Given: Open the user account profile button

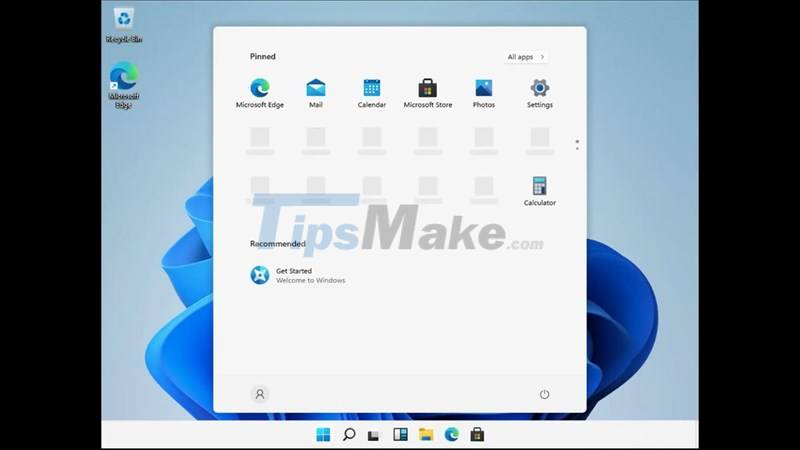Looking at the screenshot, I should pyautogui.click(x=260, y=394).
